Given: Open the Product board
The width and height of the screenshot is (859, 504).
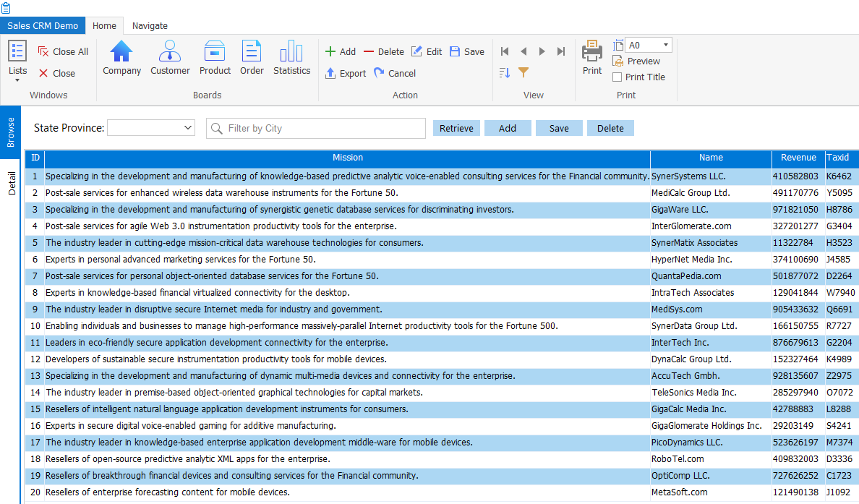Looking at the screenshot, I should pyautogui.click(x=215, y=58).
